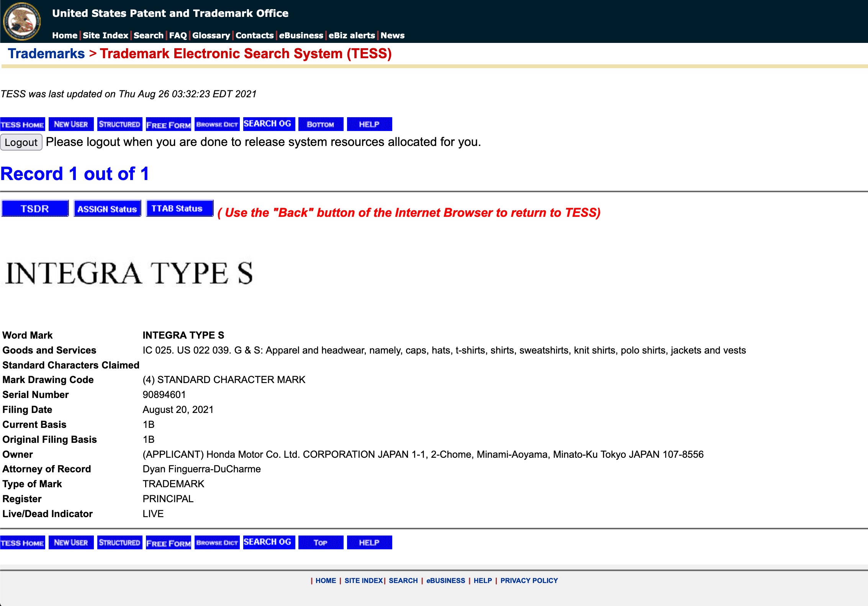Open Search in the top navigation
Viewport: 868px width, 606px height.
149,35
